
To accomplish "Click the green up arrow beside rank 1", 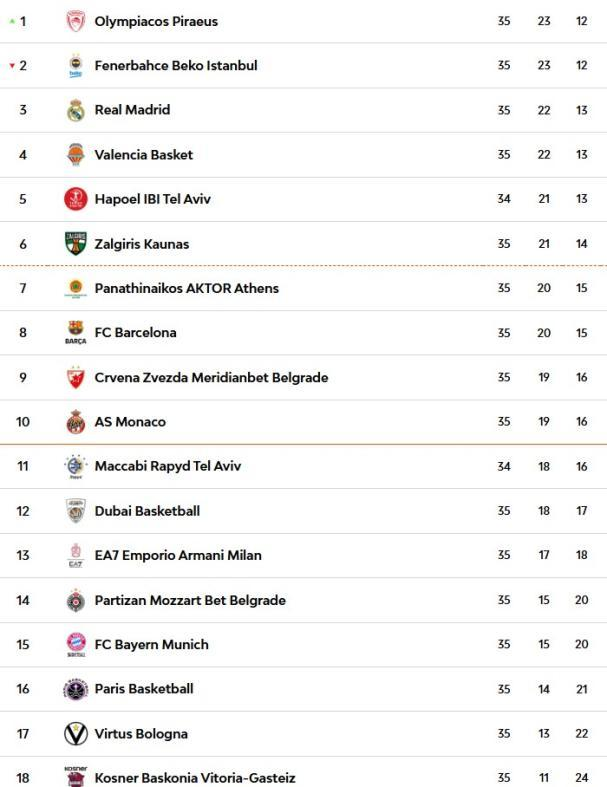I will (12, 22).
